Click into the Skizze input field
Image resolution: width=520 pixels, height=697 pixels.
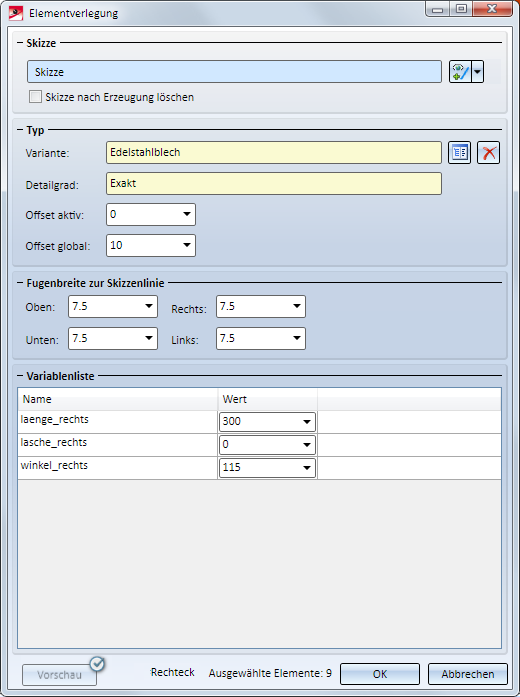[x=234, y=72]
